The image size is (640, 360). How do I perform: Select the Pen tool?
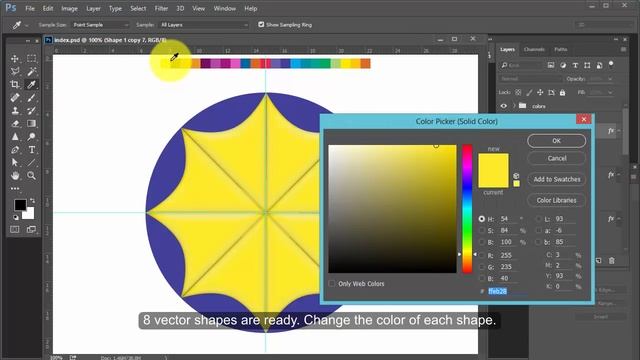15,150
